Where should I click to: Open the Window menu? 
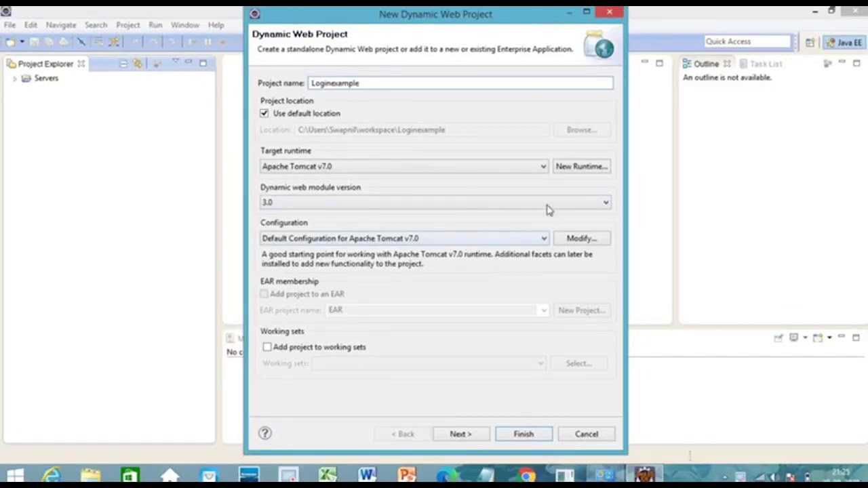(185, 25)
